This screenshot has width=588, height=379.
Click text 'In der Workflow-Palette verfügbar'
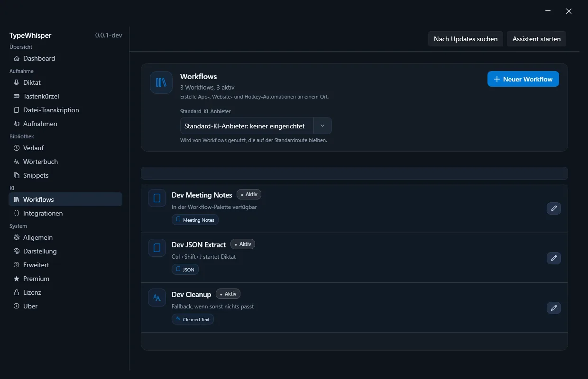[x=214, y=207]
